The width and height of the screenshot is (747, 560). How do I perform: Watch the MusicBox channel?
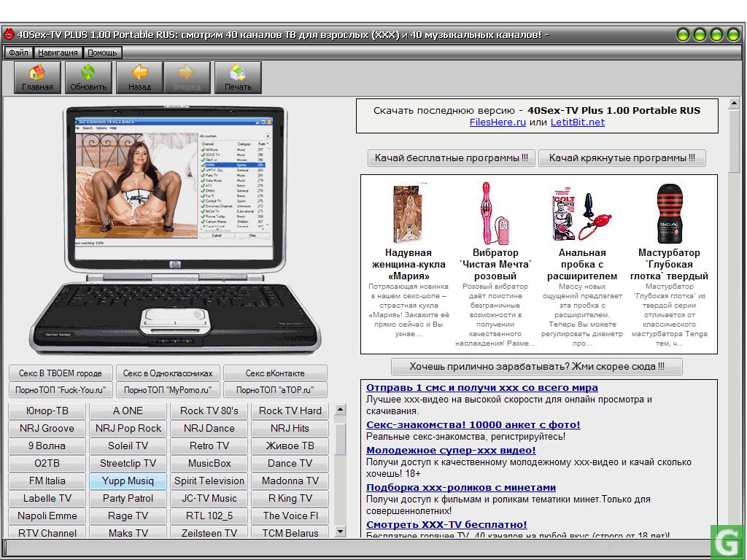point(209,463)
